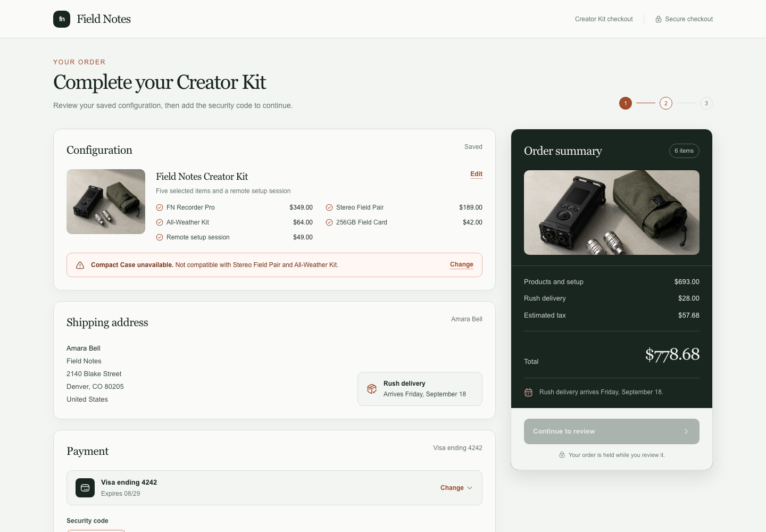The image size is (766, 532).
Task: Go to checkout step 2
Action: pyautogui.click(x=666, y=103)
